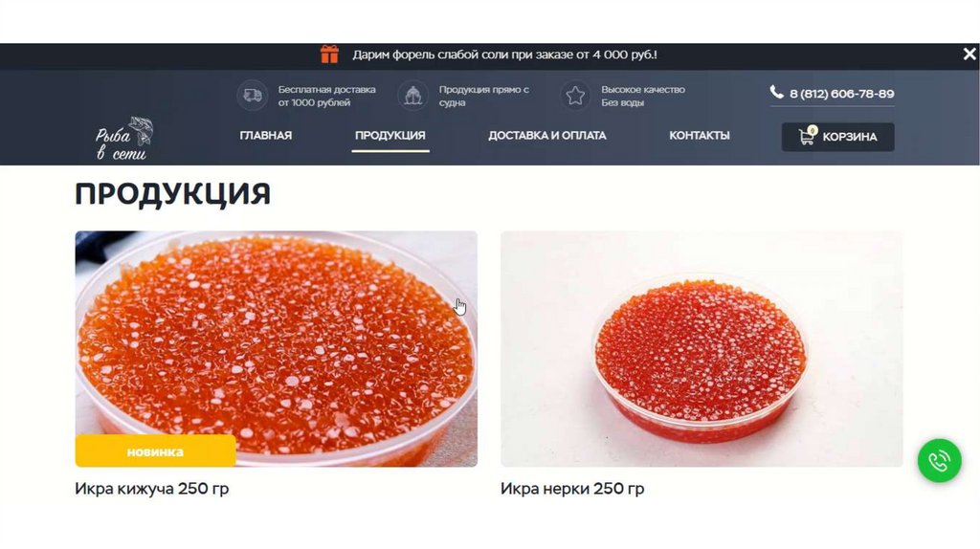Open the КОНТАКТЫ menu item
This screenshot has width=980, height=549.
pos(700,136)
